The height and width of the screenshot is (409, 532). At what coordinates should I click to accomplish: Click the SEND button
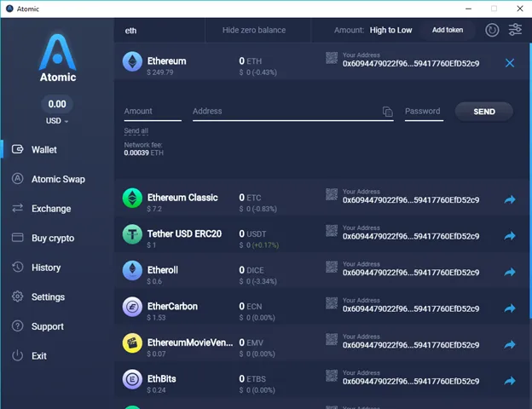point(483,112)
